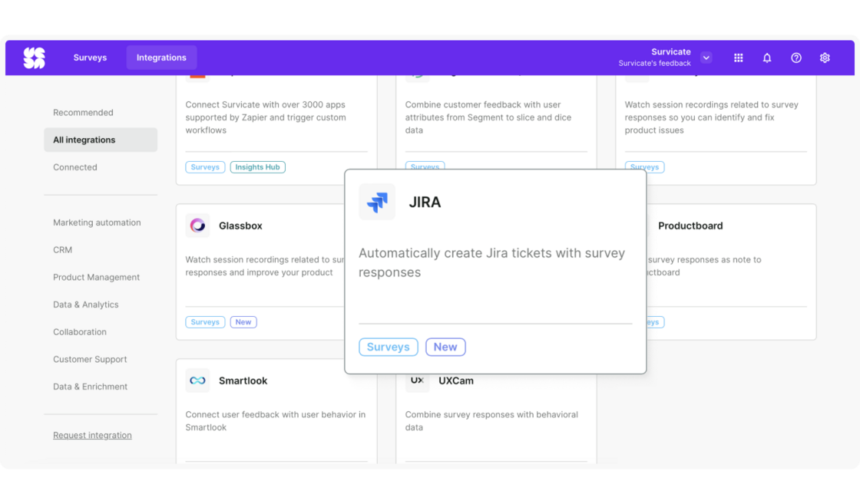Click the New tag on JIRA card
The width and height of the screenshot is (860, 504).
[x=445, y=347]
